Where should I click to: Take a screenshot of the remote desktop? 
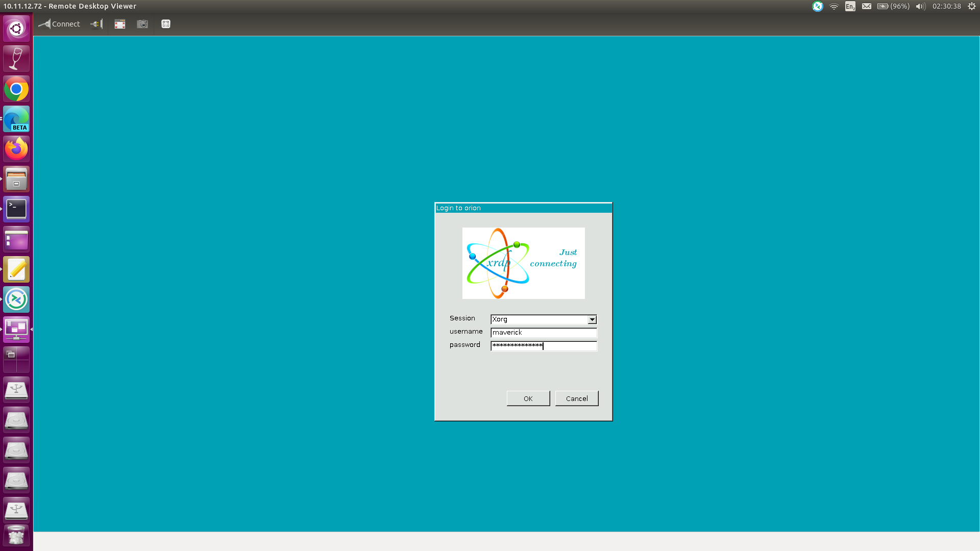(142, 24)
